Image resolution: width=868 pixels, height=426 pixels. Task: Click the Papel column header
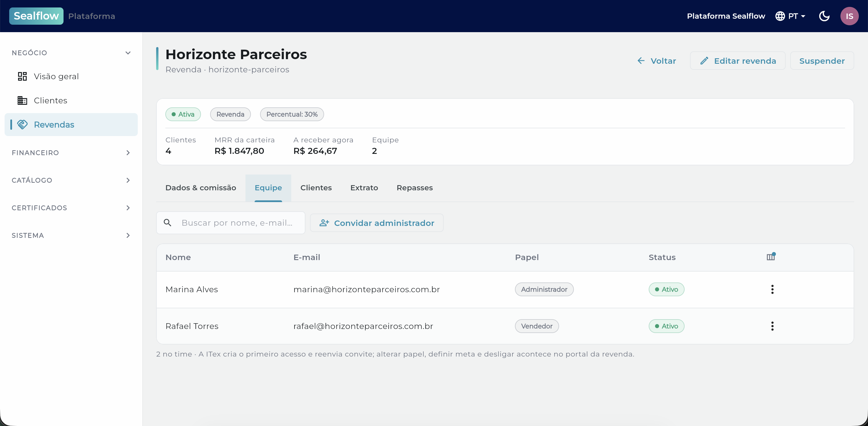point(527,257)
